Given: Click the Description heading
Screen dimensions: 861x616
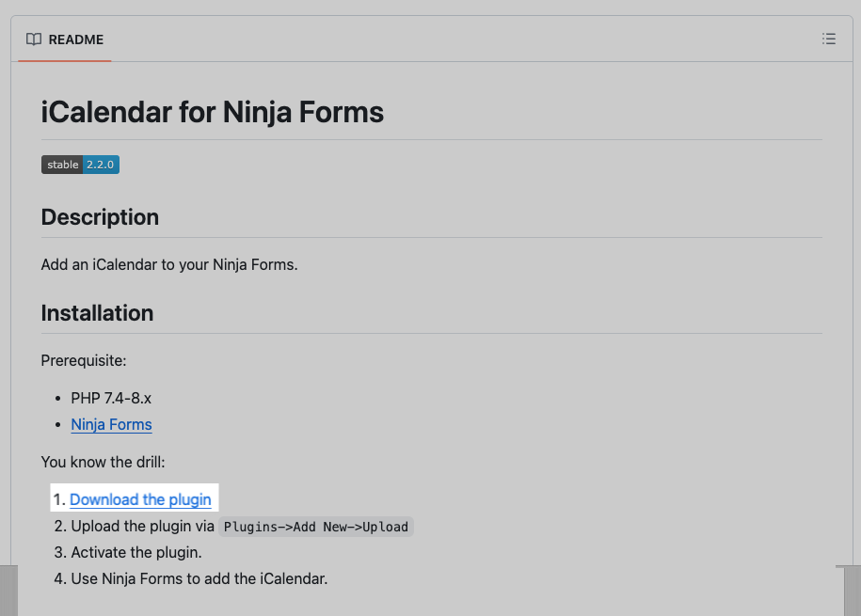Looking at the screenshot, I should point(100,217).
